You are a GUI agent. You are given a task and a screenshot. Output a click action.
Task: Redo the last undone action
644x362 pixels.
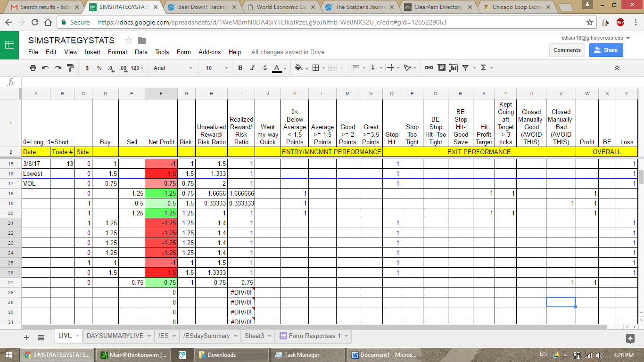58,68
